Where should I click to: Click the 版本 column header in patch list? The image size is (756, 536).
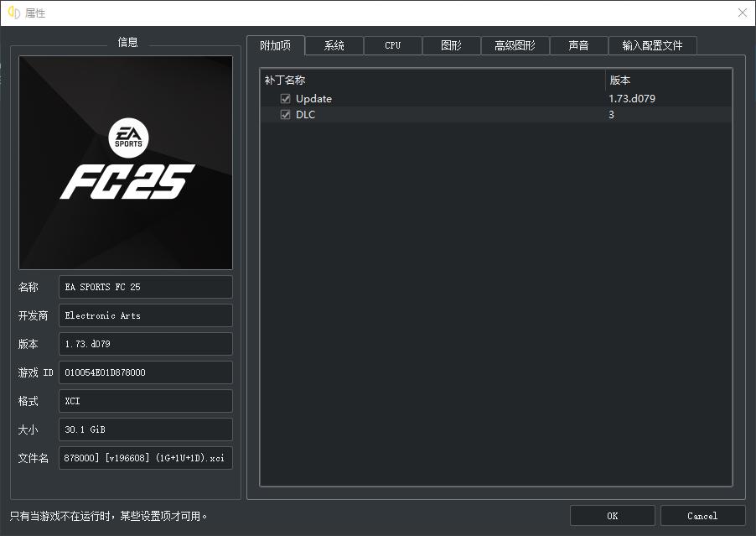(x=668, y=80)
